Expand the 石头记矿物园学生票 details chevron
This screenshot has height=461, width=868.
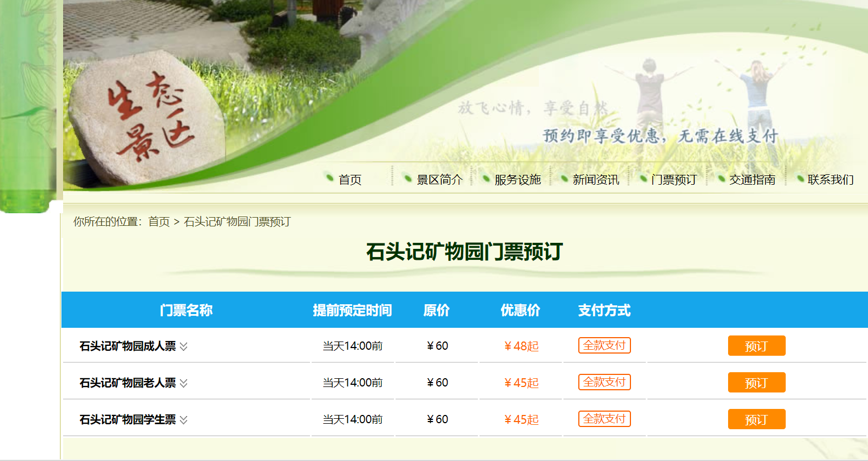tap(184, 420)
